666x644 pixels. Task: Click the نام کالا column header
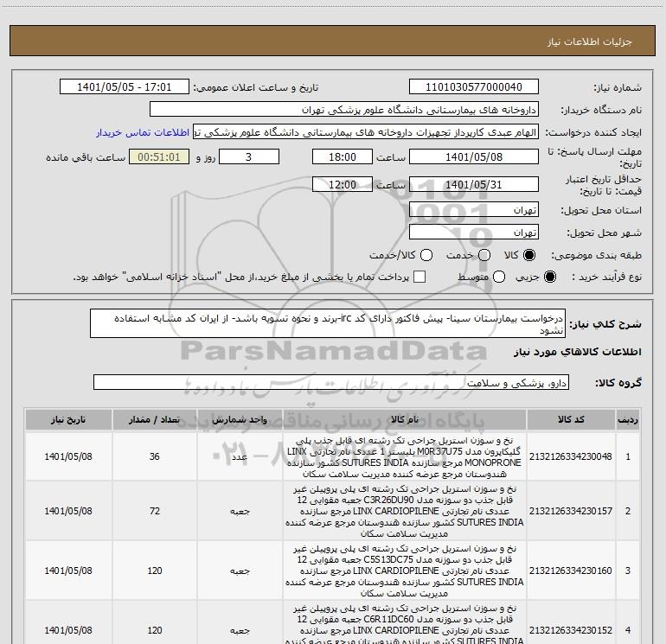405,419
